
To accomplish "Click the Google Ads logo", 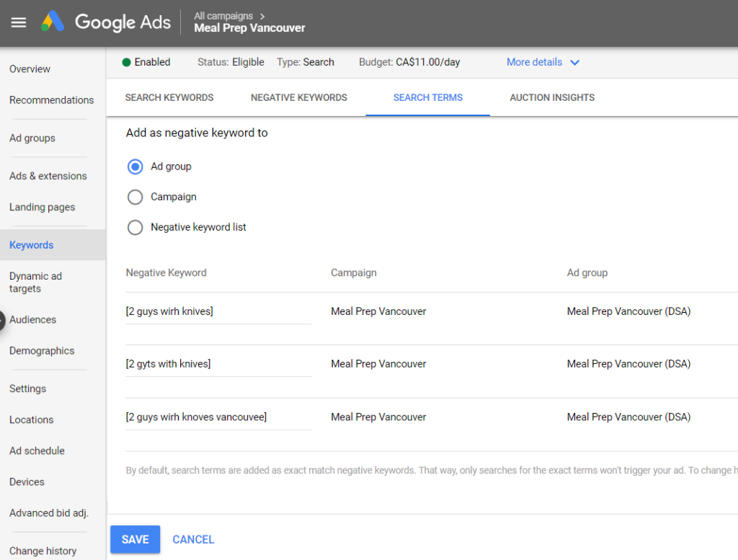I will click(106, 22).
